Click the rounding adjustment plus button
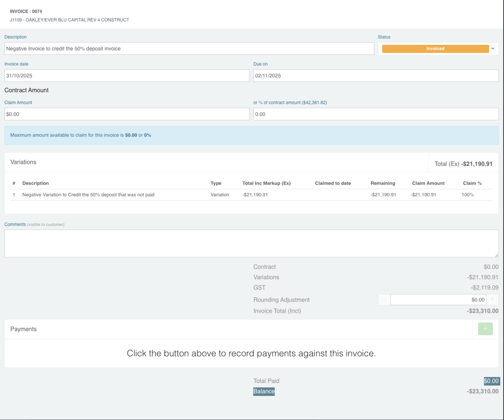The width and height of the screenshot is (504, 420). coord(493,299)
